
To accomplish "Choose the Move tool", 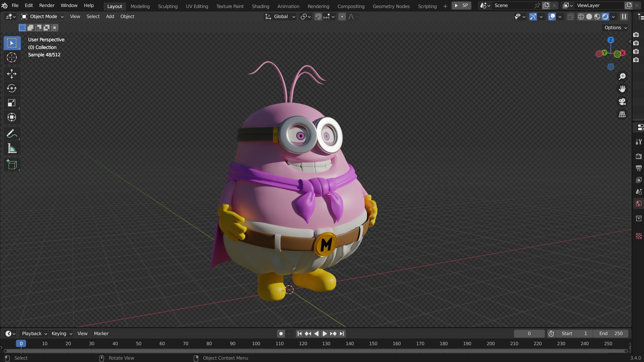I will coord(12,74).
